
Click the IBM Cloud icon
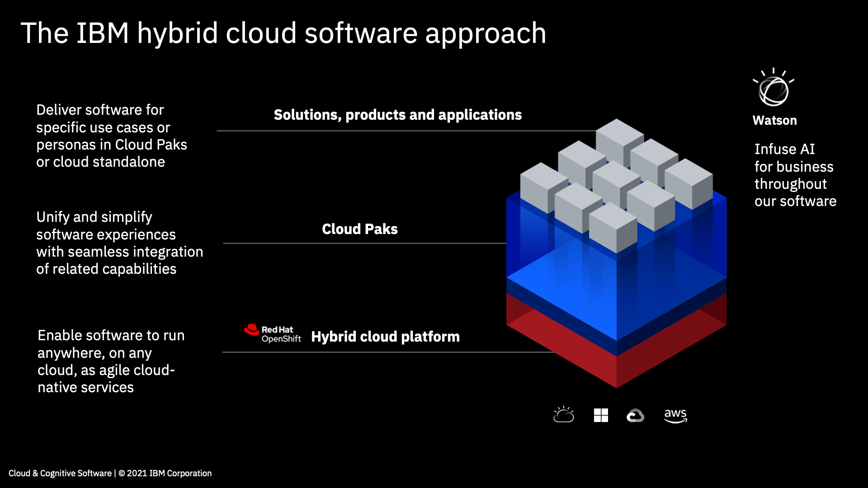[x=564, y=415]
